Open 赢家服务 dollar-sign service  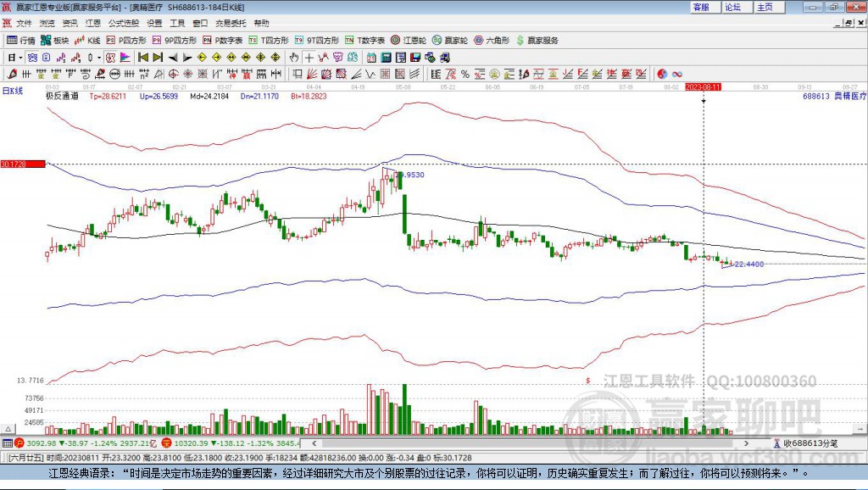537,41
